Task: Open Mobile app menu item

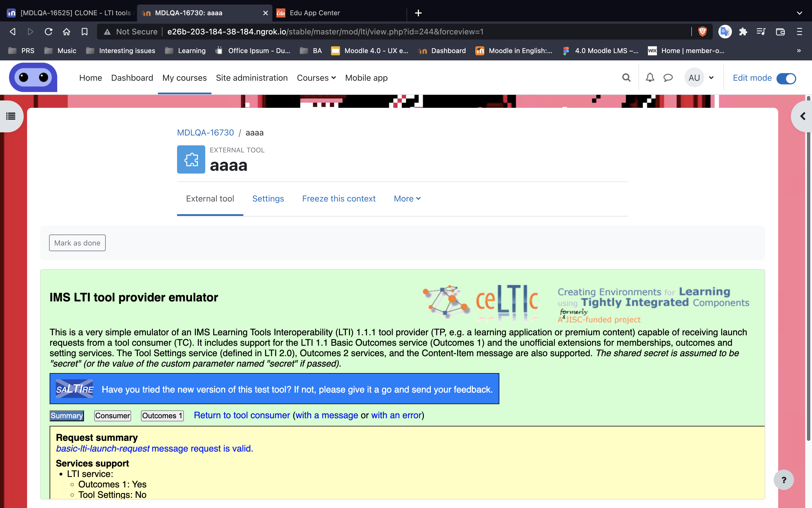Action: [366, 78]
